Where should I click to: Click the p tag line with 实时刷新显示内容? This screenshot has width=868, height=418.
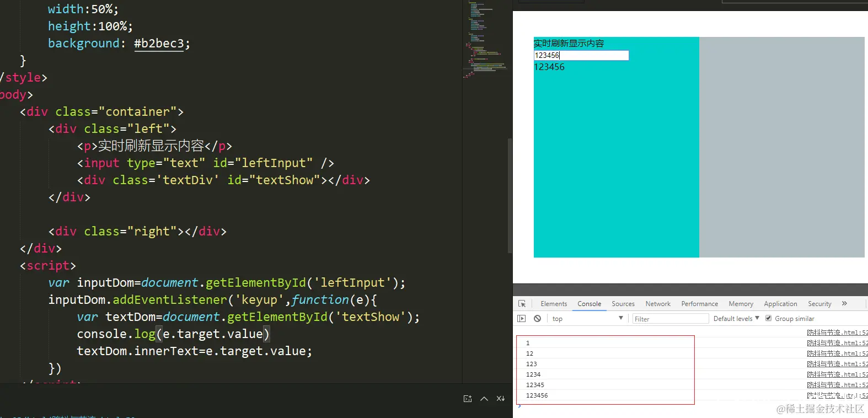click(x=154, y=146)
